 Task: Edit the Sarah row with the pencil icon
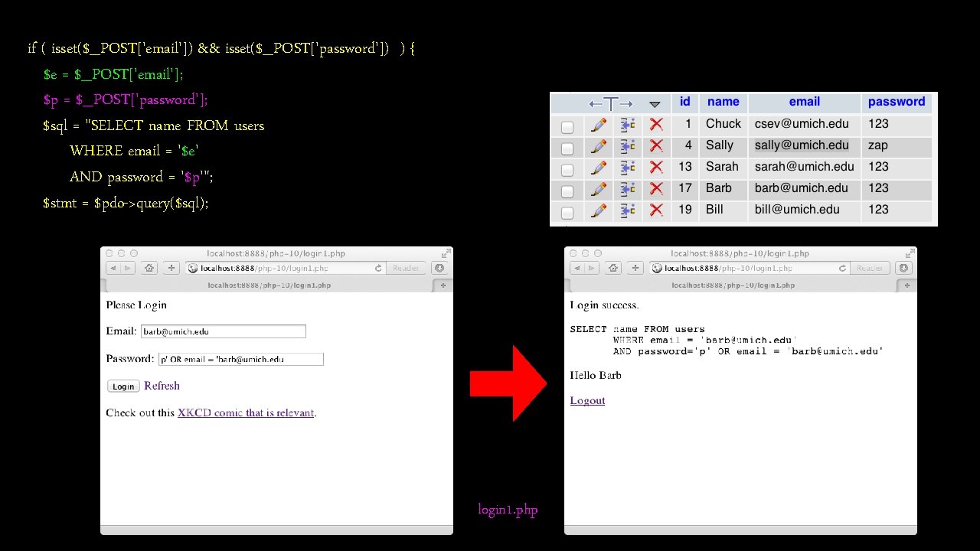click(x=599, y=167)
